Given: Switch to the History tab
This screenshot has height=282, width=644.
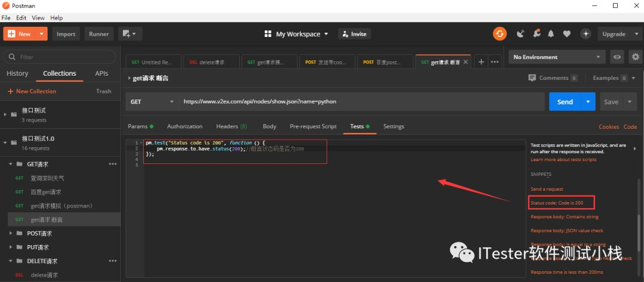Looking at the screenshot, I should [x=17, y=73].
